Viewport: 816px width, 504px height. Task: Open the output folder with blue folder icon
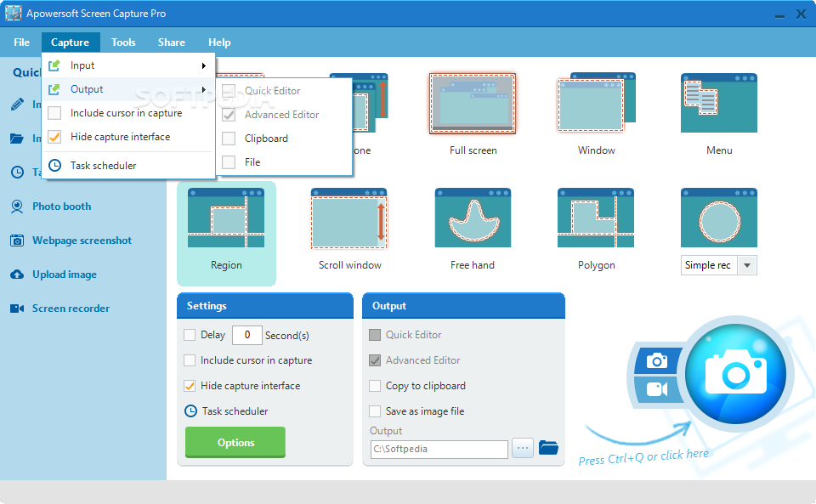(x=548, y=447)
